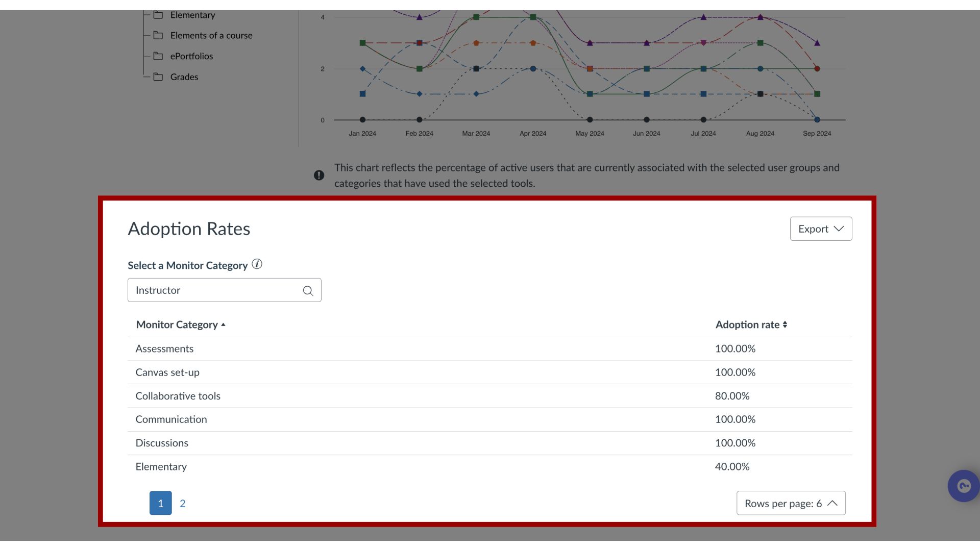Screen dimensions: 980x551
Task: Click the sort arrows on Adoption rate column
Action: click(786, 325)
